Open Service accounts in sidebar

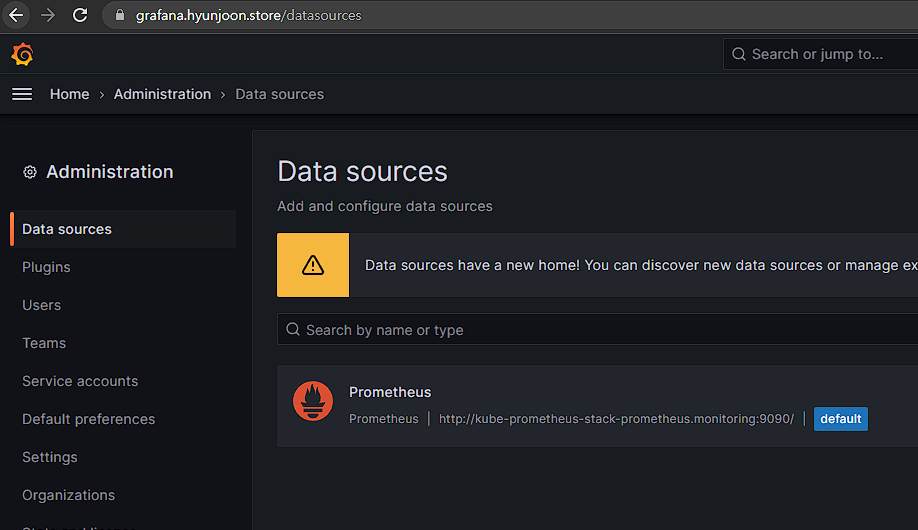click(x=80, y=381)
